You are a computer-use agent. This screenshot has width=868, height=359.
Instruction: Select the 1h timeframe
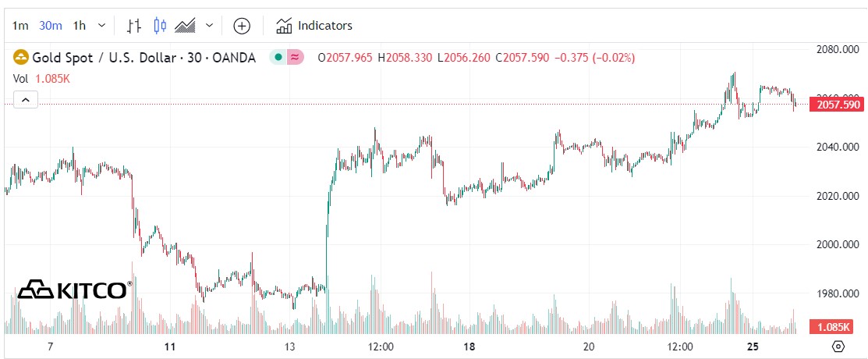pyautogui.click(x=79, y=26)
